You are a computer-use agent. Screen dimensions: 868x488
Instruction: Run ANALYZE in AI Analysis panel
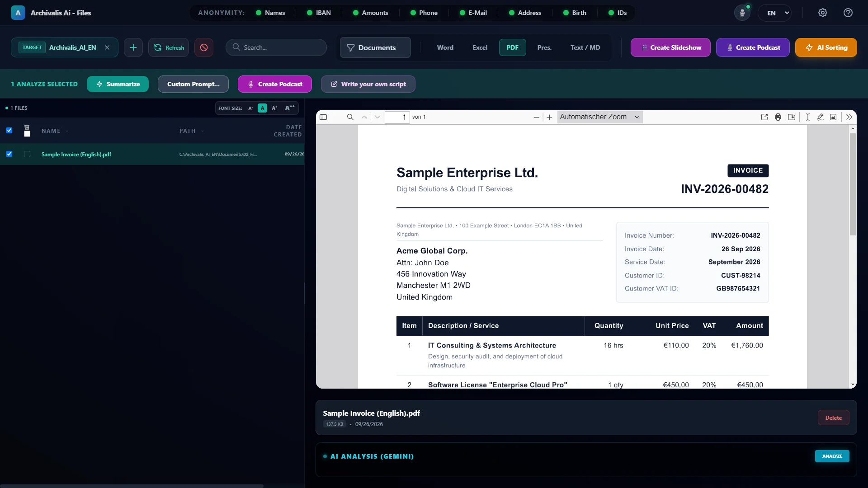(x=832, y=456)
